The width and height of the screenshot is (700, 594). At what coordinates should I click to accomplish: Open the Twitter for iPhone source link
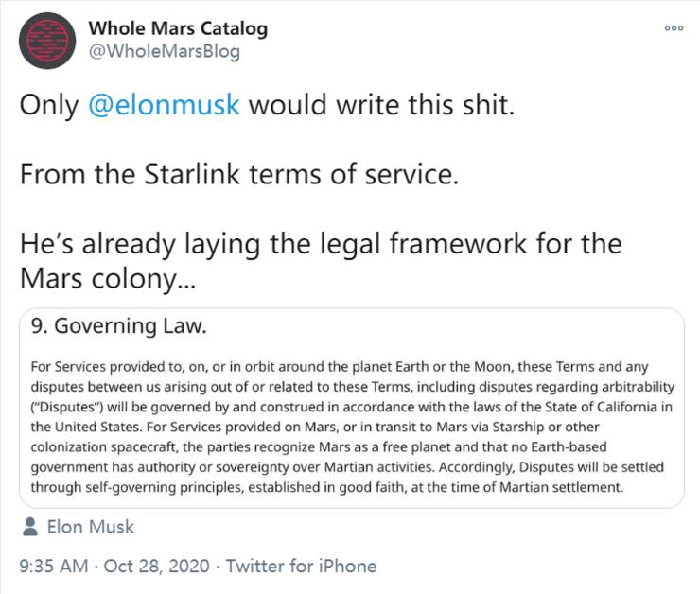click(x=302, y=566)
